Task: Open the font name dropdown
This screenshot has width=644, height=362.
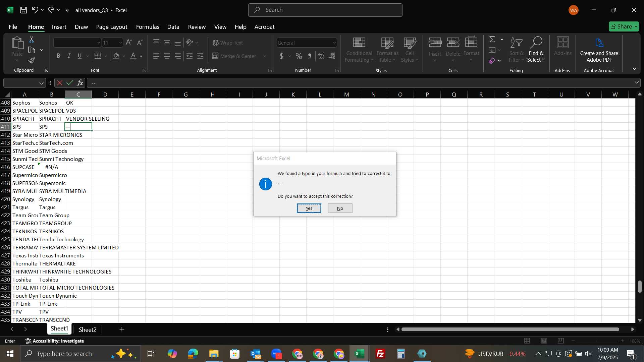Action: point(98,43)
